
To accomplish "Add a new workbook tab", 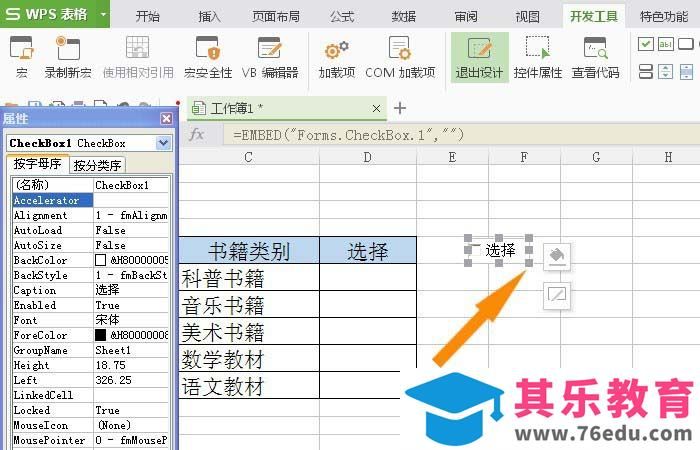I will coord(400,108).
